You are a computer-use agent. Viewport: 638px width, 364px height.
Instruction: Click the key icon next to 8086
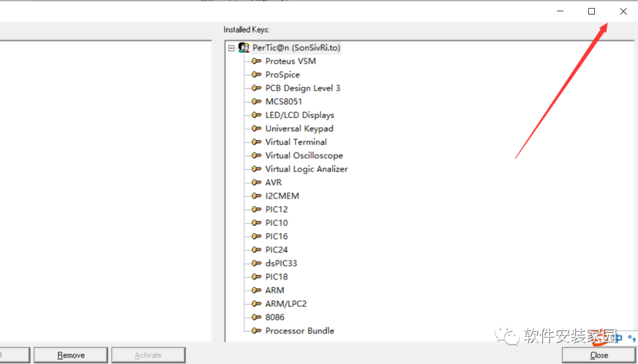(x=256, y=317)
